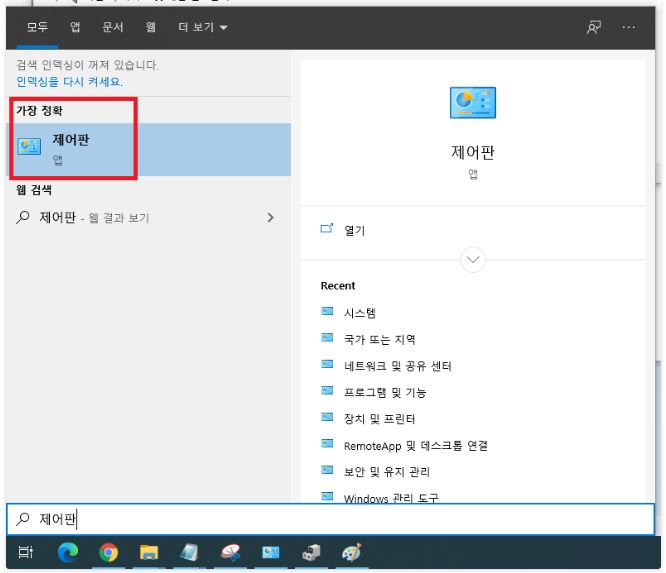The width and height of the screenshot is (666, 573).
Task: Launch Microsoft Edge from the taskbar
Action: point(68,552)
